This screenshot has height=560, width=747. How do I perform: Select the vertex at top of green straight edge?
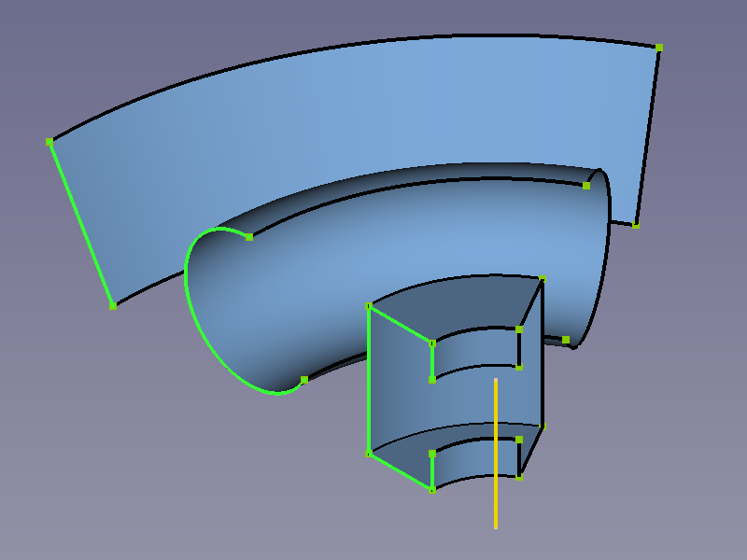pyautogui.click(x=49, y=142)
